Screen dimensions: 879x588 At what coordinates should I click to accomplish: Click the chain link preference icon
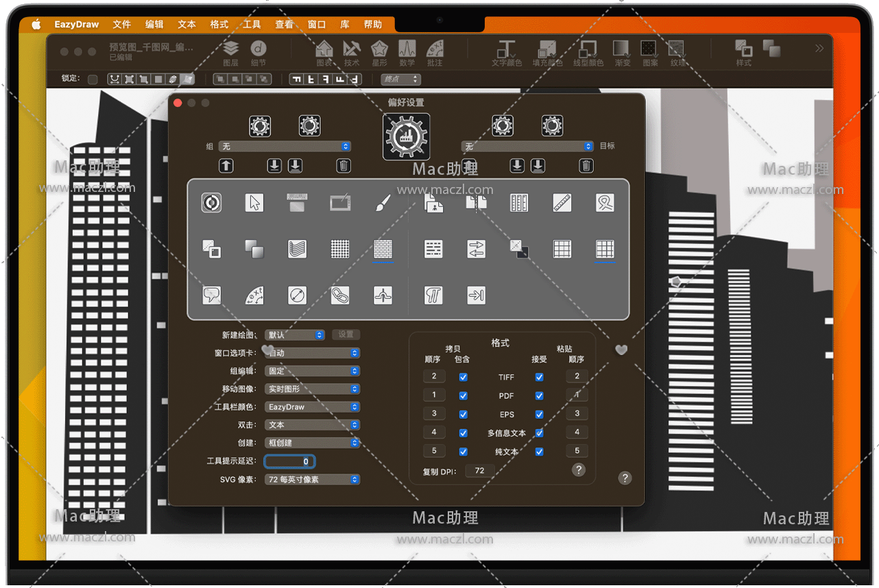pyautogui.click(x=340, y=295)
